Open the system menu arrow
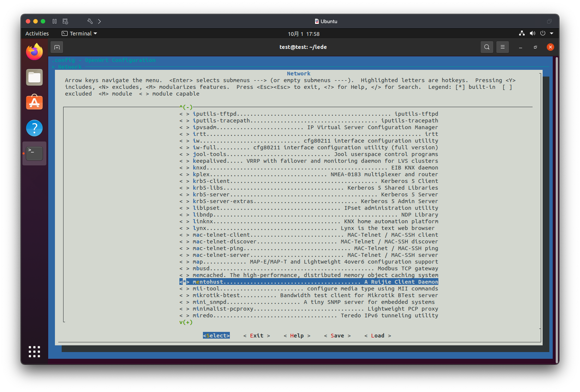 pos(552,33)
